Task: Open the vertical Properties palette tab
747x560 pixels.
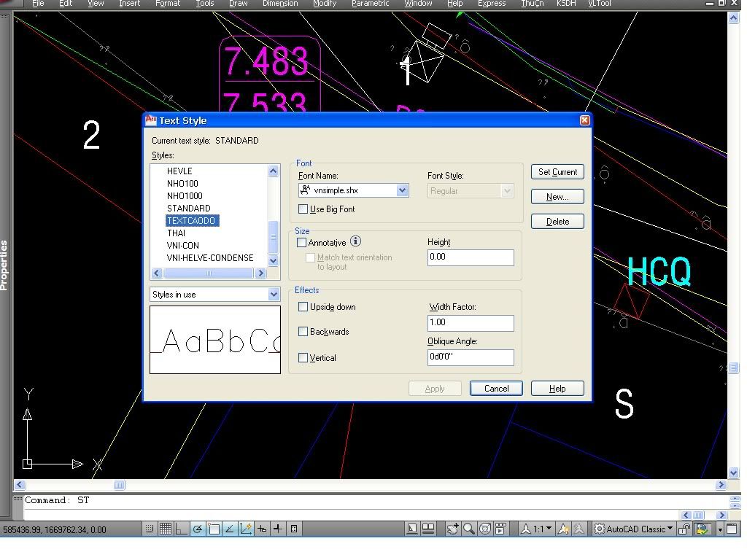Action: point(4,265)
